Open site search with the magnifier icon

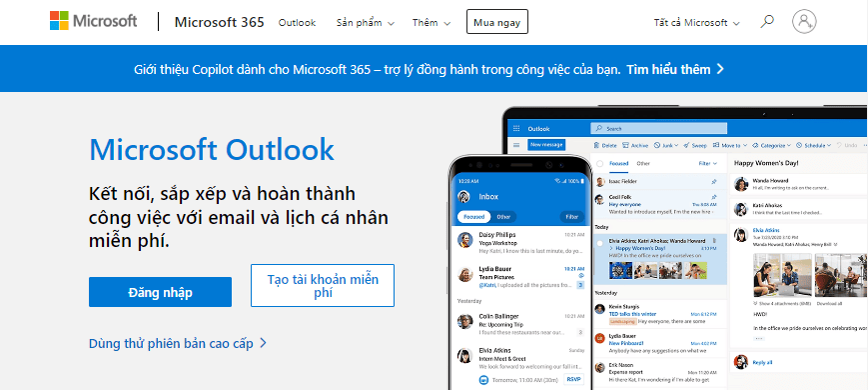(x=767, y=22)
